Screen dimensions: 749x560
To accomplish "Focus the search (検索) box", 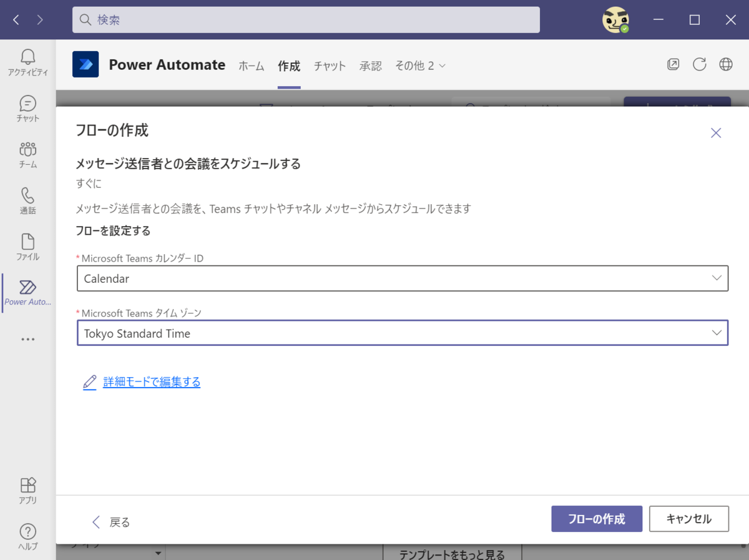I will [x=306, y=20].
